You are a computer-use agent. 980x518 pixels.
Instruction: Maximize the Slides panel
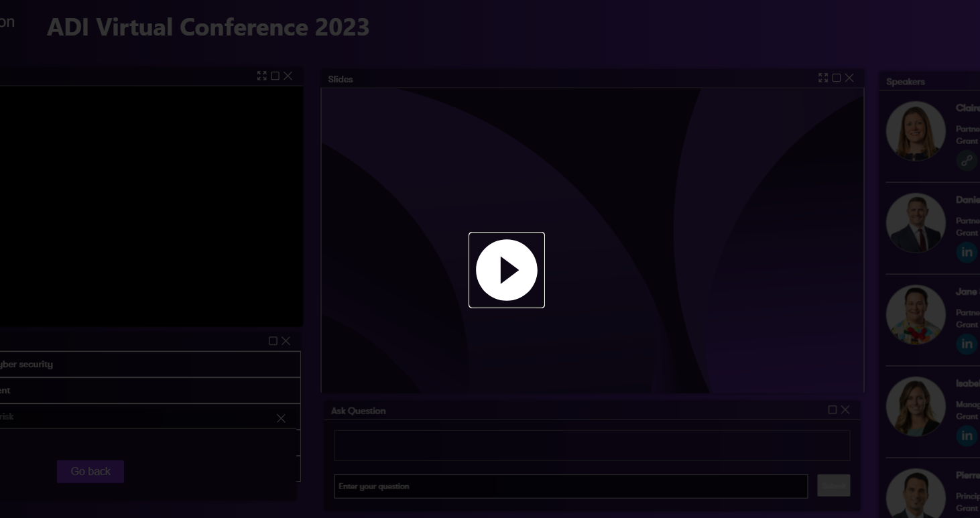pyautogui.click(x=837, y=78)
